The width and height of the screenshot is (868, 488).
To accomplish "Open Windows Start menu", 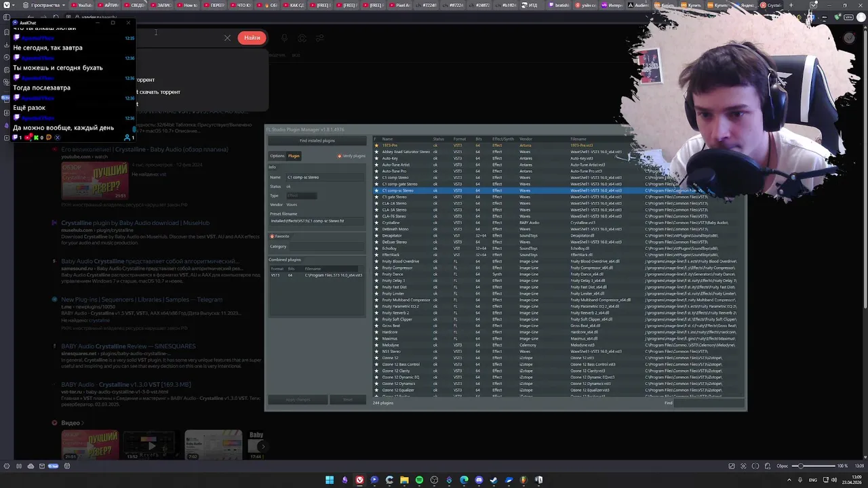I will click(330, 480).
